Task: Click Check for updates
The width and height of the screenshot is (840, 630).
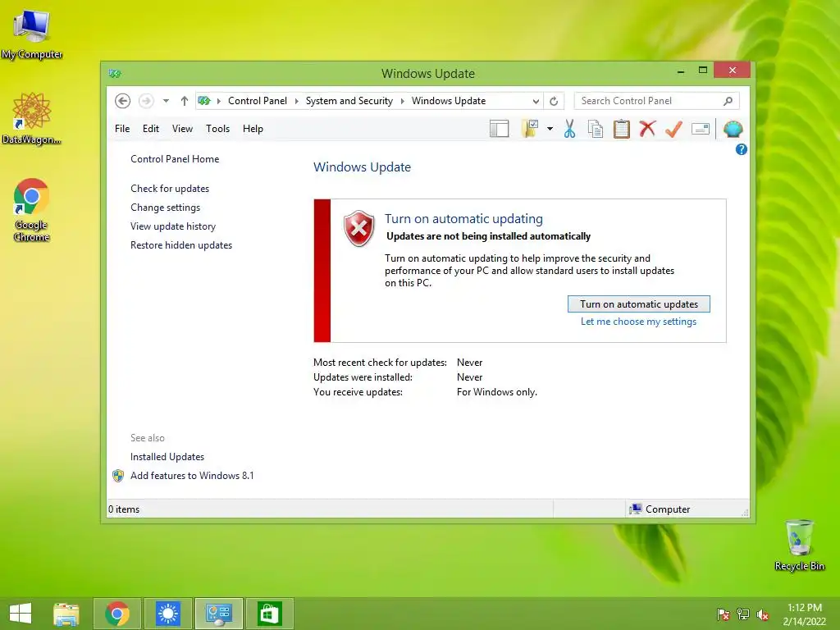Action: pos(170,189)
